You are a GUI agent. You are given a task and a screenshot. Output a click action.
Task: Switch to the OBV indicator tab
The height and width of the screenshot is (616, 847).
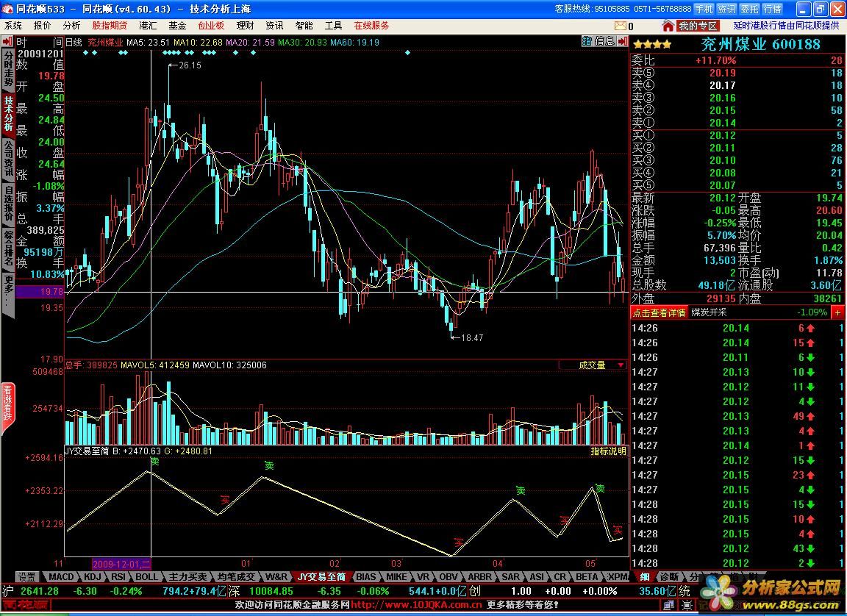pos(448,576)
